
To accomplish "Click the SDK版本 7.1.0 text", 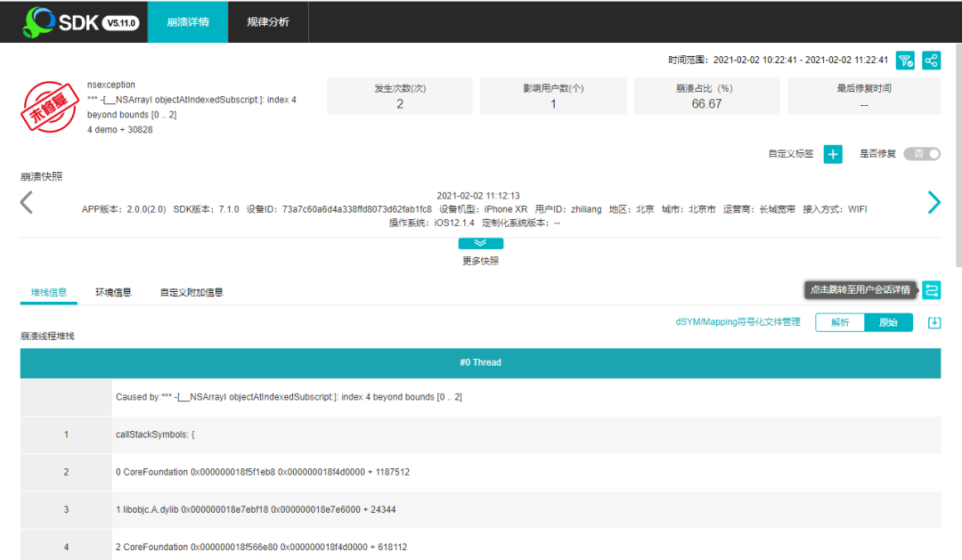I will pos(206,209).
